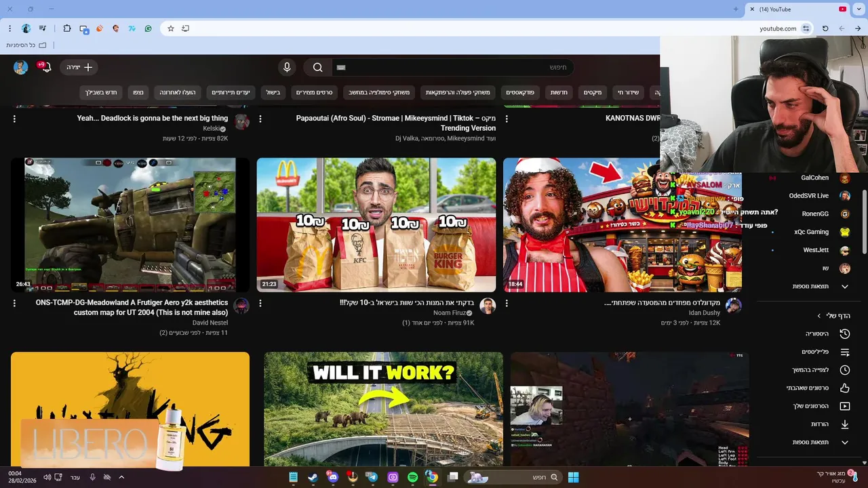Open the UT 2004 Meadowland map video thumbnail
Screen dimensions: 868x488
[130, 225]
